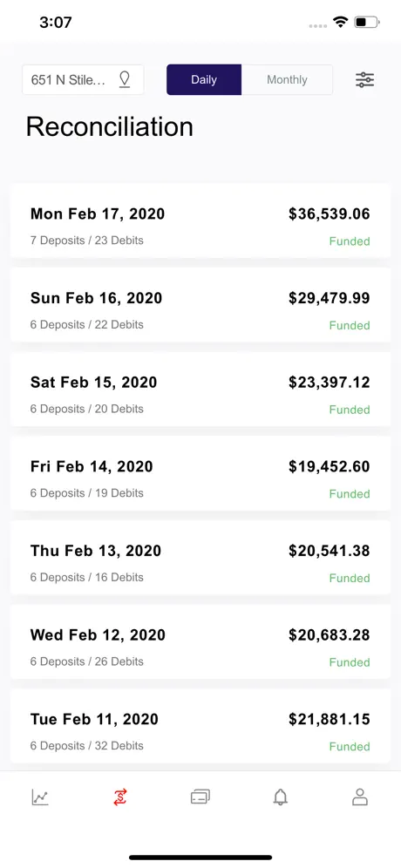Tap 7 Deposits / 23 Debits summary
The width and height of the screenshot is (401, 868).
[87, 241]
